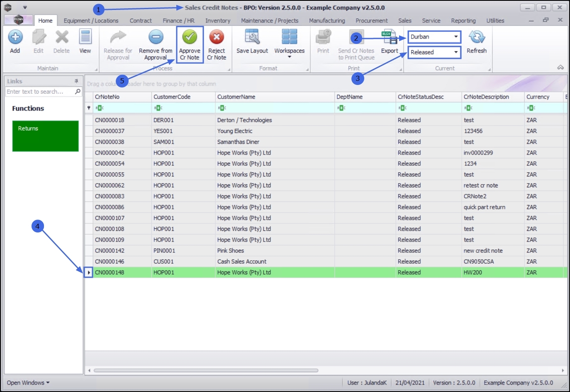Click the scroll right arrow
This screenshot has width=570, height=392.
click(563, 370)
